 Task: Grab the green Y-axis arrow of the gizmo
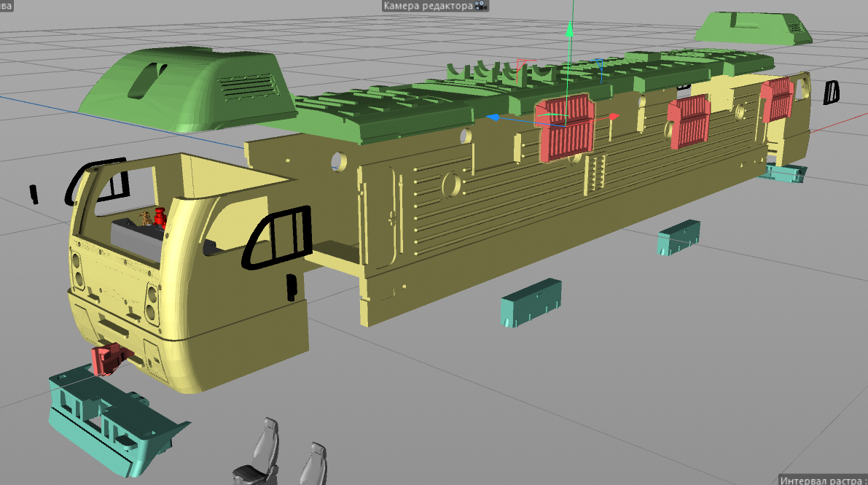pos(569,30)
